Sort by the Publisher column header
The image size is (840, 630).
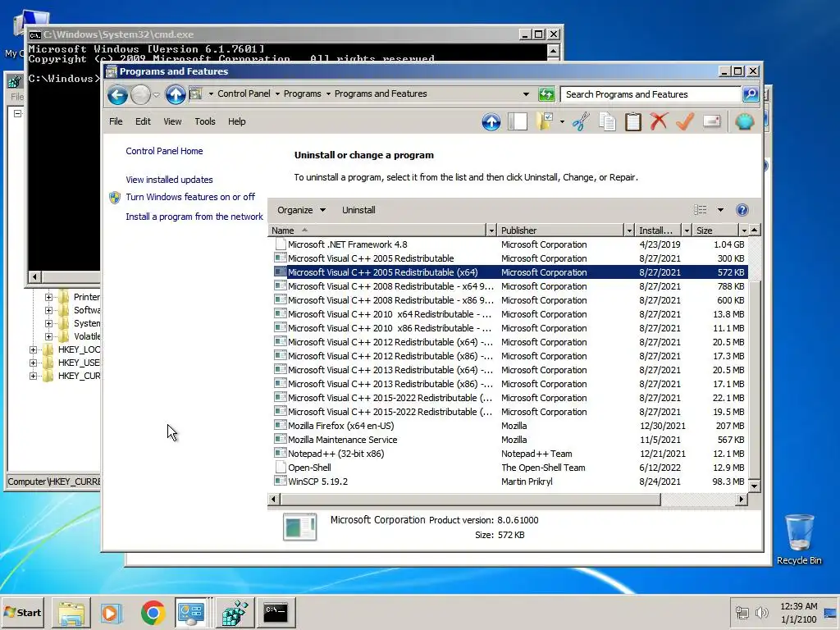click(559, 231)
